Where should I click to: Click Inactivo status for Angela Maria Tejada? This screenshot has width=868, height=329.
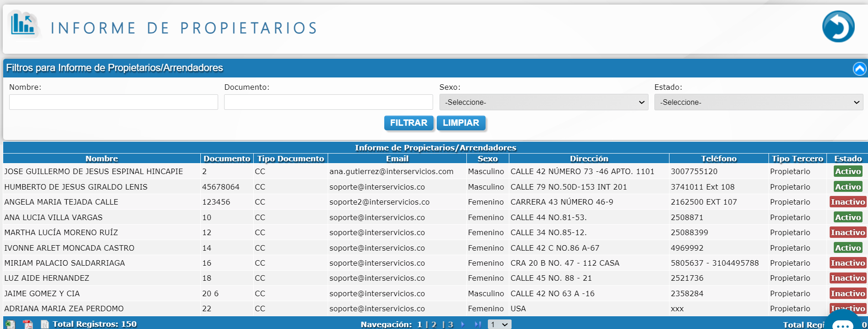(x=847, y=202)
